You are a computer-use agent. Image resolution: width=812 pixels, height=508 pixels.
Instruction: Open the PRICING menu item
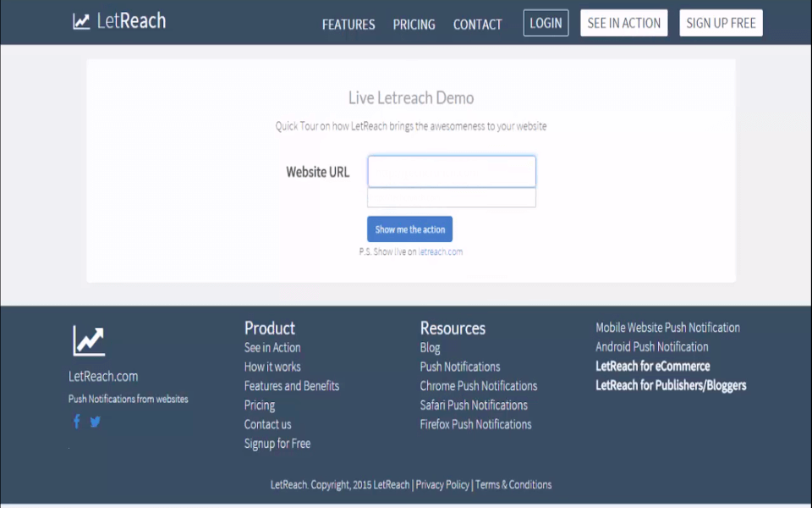coord(414,25)
